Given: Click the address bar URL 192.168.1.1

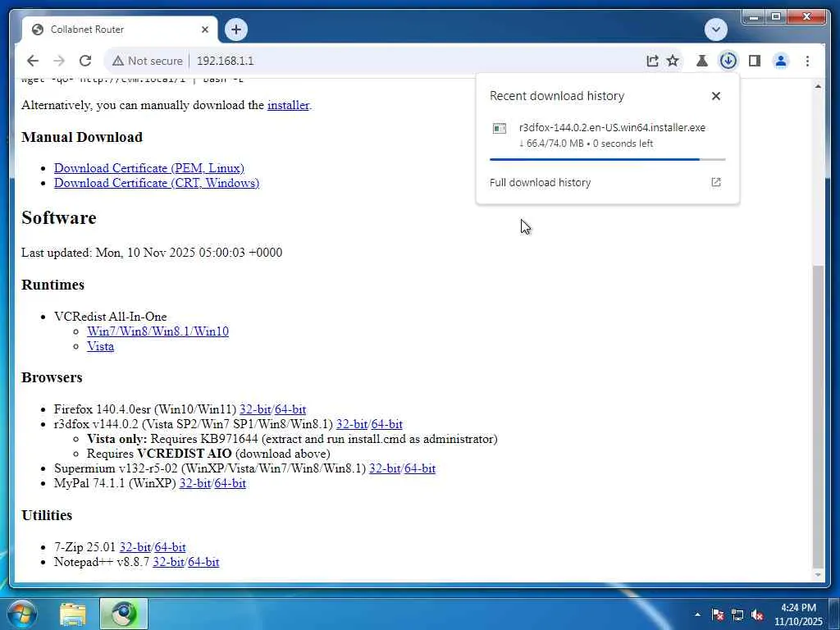Looking at the screenshot, I should (226, 61).
